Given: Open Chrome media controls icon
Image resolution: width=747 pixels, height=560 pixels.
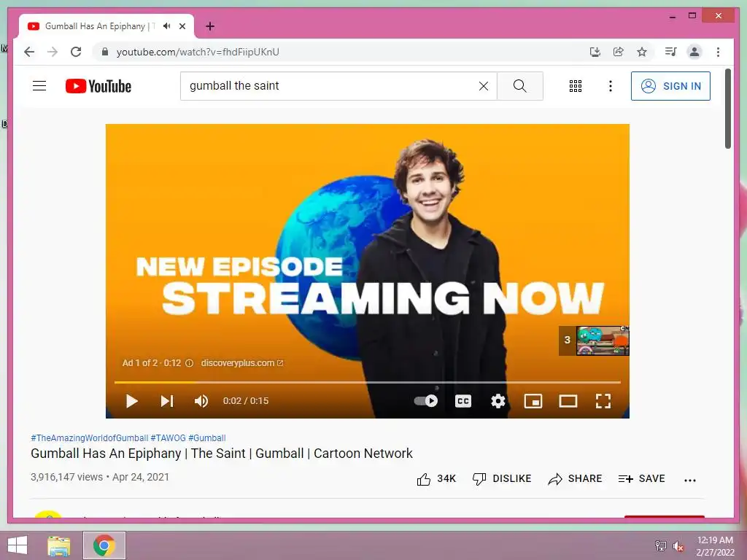Looking at the screenshot, I should [671, 52].
